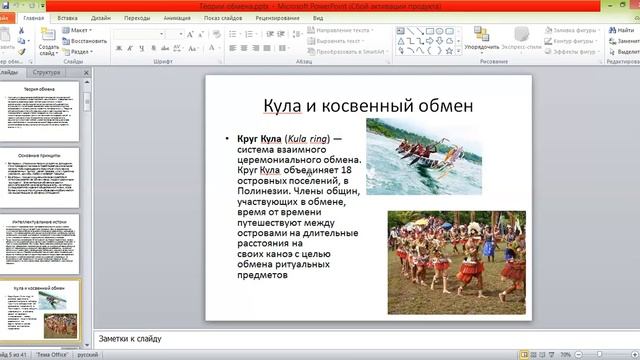Select the Основные принципы slide thumbnail
640x360 pixels.
point(39,178)
